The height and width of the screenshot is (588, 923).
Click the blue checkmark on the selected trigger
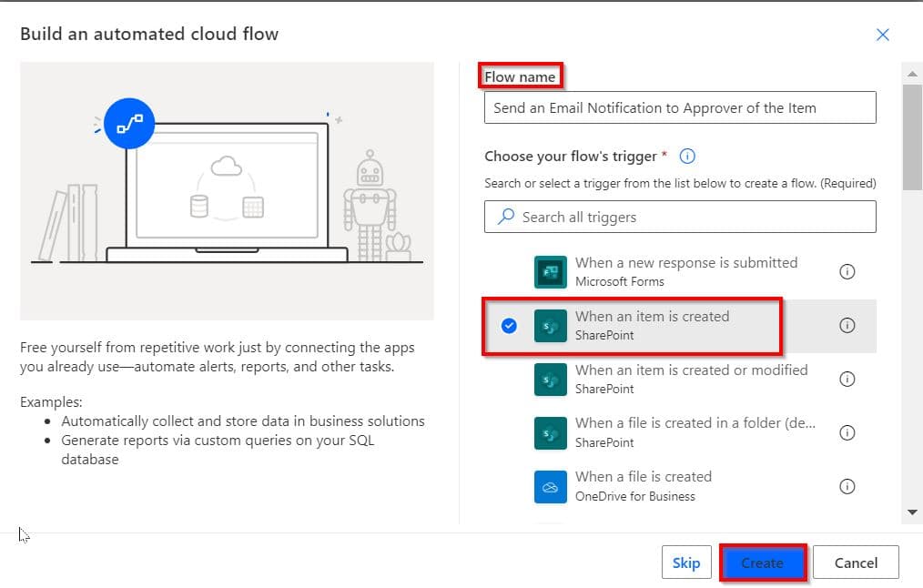(x=509, y=325)
